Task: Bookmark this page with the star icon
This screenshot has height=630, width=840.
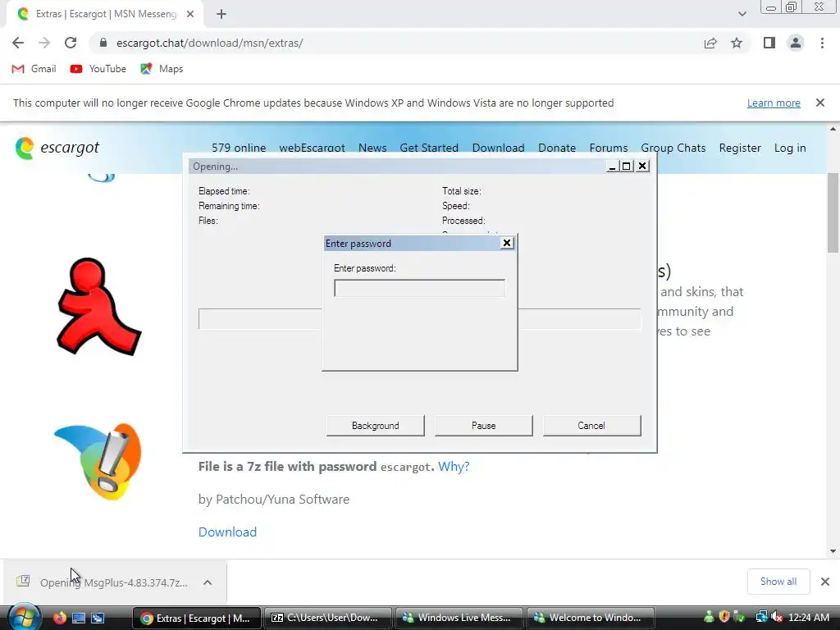Action: (x=737, y=43)
